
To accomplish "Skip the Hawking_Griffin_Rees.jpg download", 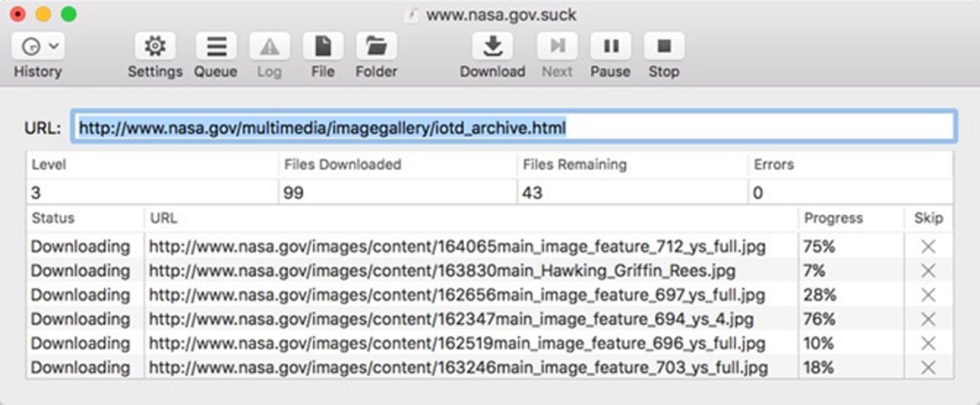I will coord(928,271).
